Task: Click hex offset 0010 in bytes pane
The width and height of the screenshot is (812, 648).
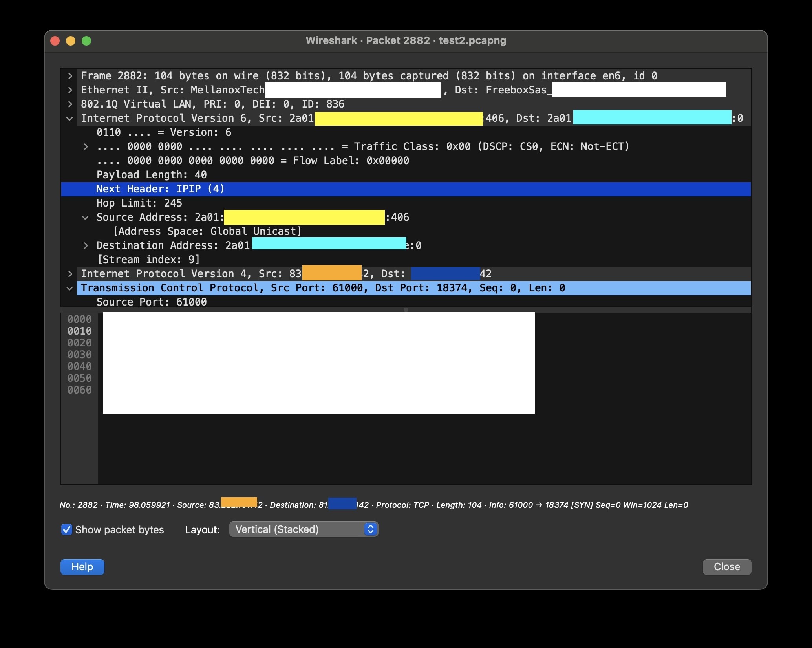Action: [79, 331]
